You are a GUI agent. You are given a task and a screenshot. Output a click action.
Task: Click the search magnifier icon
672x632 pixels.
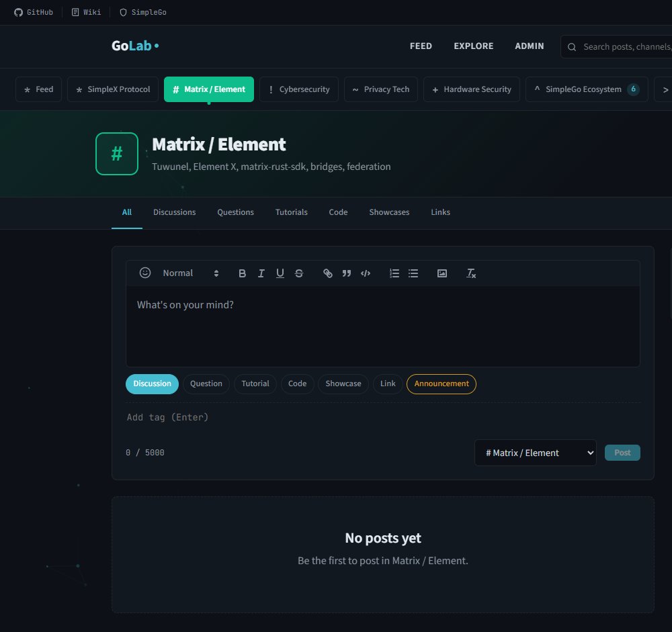[x=572, y=47]
